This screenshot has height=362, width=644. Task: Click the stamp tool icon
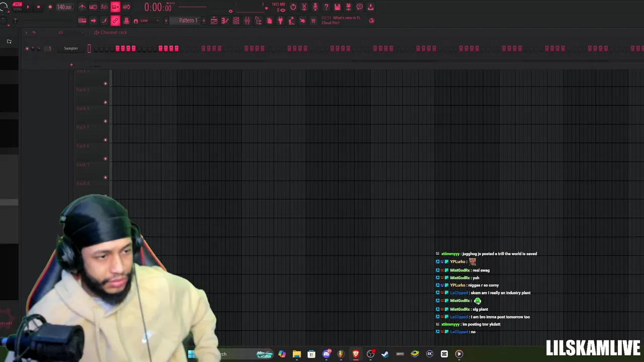[x=126, y=21]
